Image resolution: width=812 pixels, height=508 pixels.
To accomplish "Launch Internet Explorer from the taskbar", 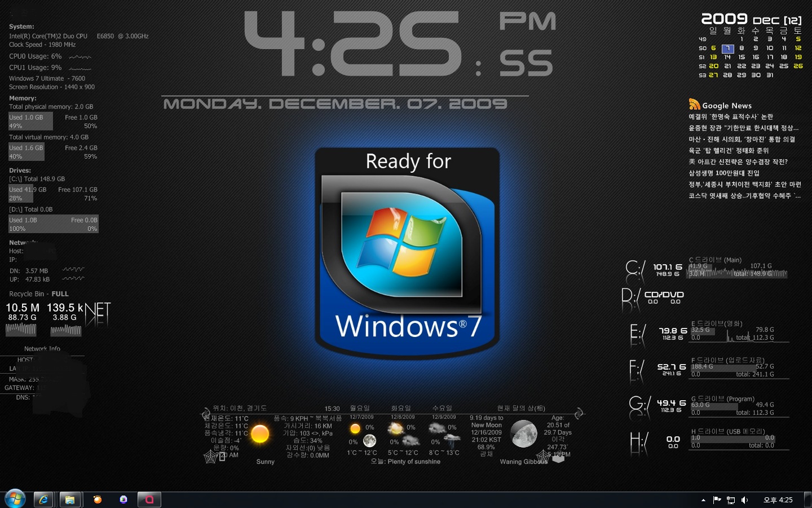I will point(43,500).
